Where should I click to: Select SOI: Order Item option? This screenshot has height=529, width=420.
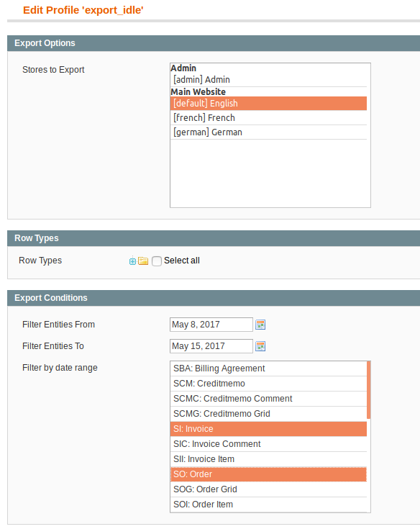coord(268,505)
